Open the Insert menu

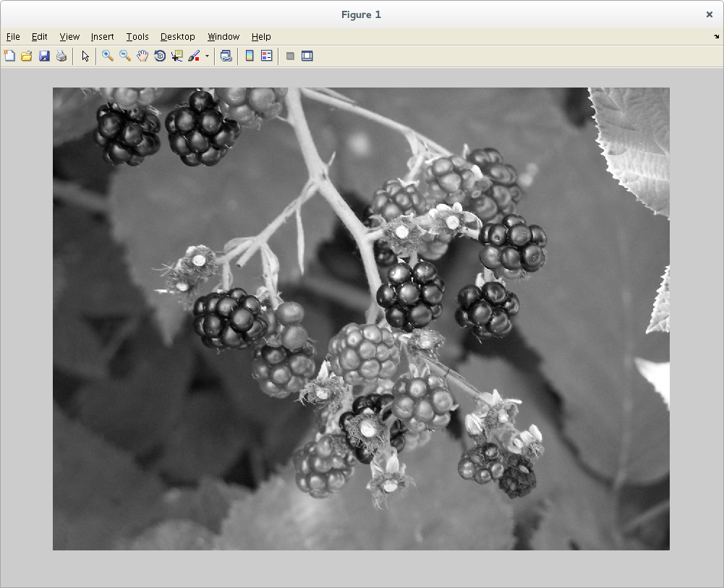pos(102,37)
